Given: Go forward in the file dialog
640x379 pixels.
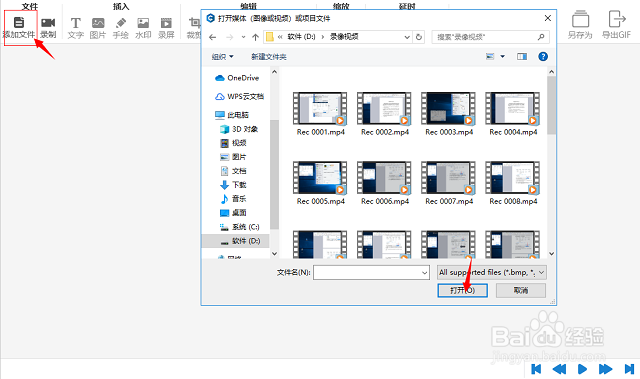Looking at the screenshot, I should [x=229, y=37].
